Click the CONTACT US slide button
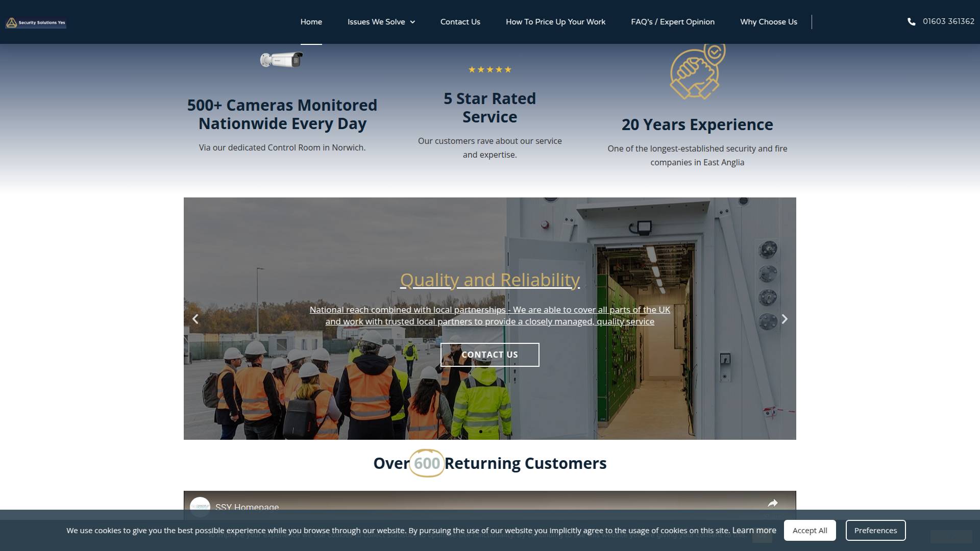 click(489, 355)
